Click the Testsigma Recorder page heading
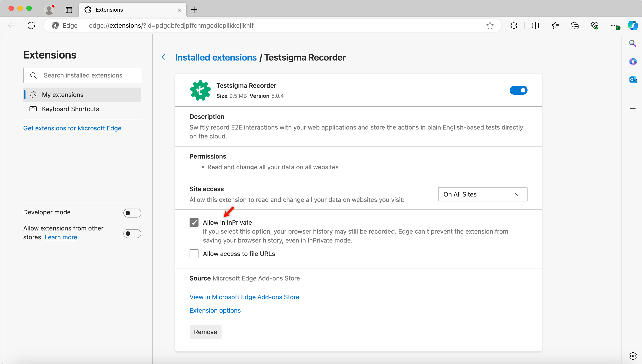The width and height of the screenshot is (642, 364). 305,57
